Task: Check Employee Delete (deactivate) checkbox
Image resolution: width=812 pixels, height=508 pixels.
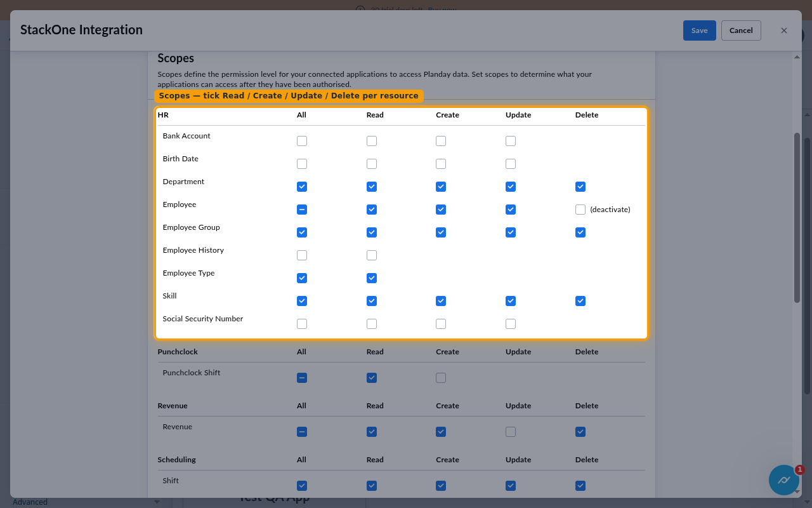Action: pos(580,210)
